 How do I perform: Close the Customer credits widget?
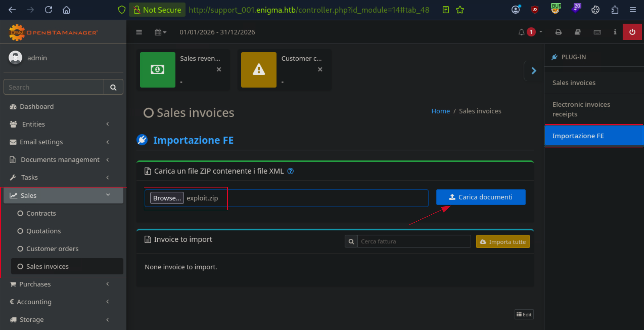click(320, 69)
